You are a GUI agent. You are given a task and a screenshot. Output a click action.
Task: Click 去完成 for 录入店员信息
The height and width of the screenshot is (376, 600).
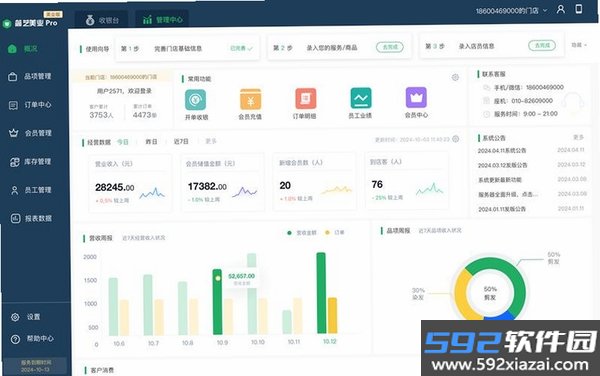[542, 45]
